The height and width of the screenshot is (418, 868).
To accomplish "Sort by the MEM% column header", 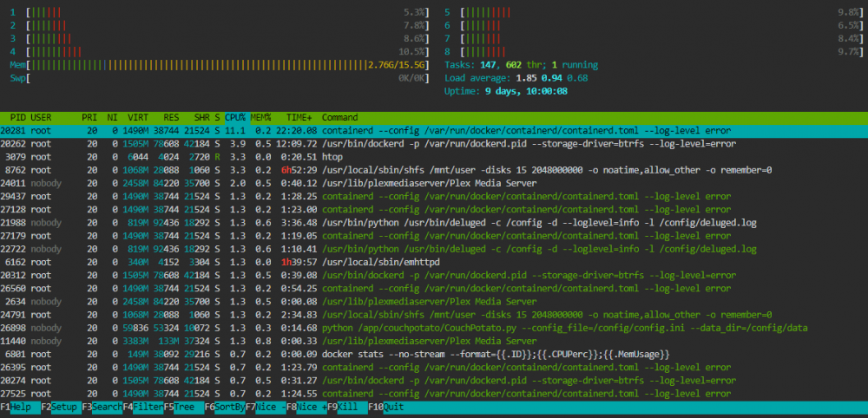I will (x=260, y=118).
